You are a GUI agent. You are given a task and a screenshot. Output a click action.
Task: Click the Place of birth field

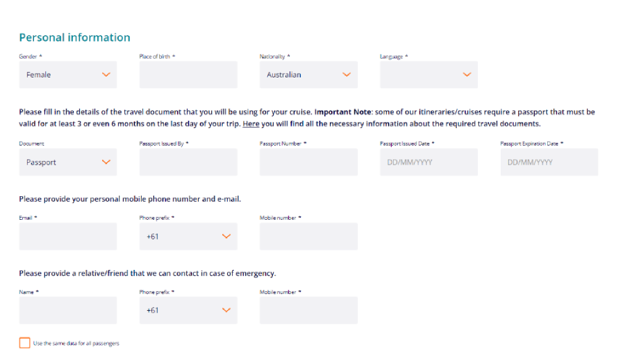(x=188, y=75)
